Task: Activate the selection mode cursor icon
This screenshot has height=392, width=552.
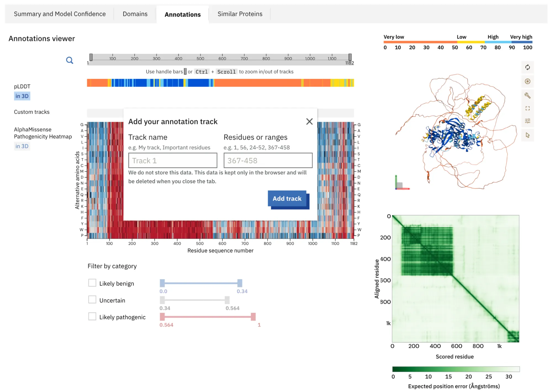Action: click(x=527, y=135)
